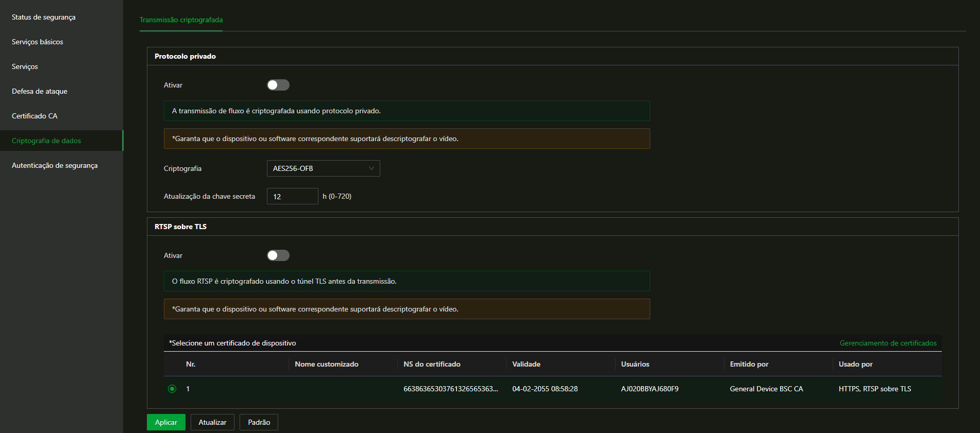Click the Usuários column header
This screenshot has width=980, height=433.
[x=635, y=364]
